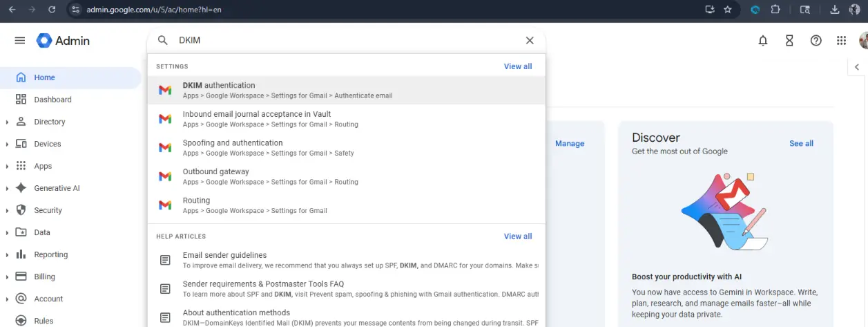
Task: Expand the Devices arrow
Action: (7, 144)
